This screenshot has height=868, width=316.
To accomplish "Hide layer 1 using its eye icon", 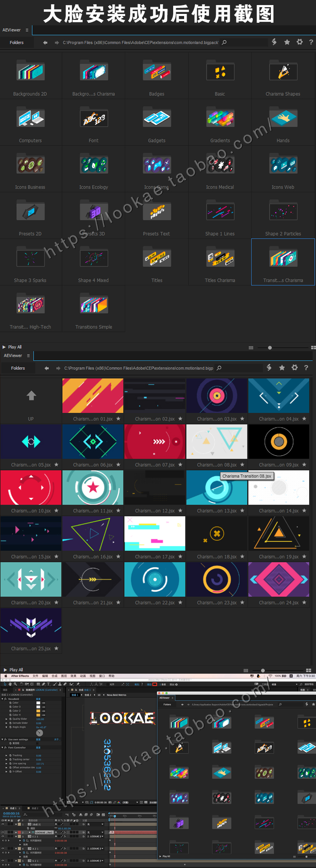I will click(x=3, y=824).
